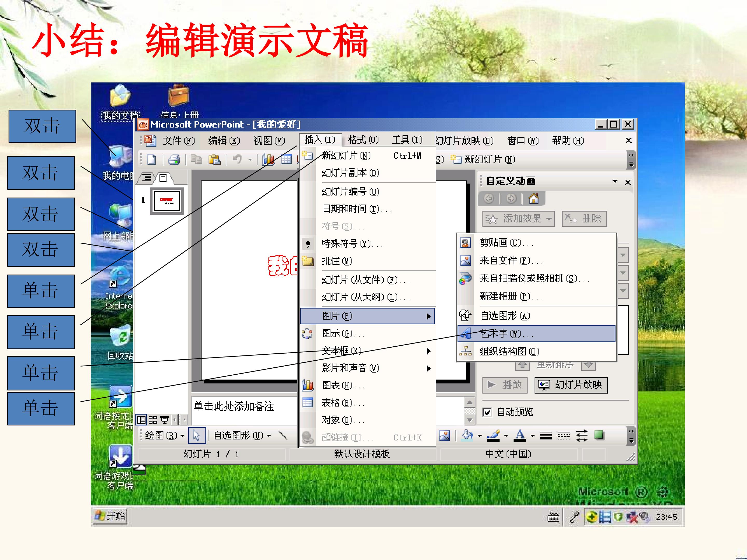Click the New blank document icon
The width and height of the screenshot is (747, 560).
click(151, 159)
